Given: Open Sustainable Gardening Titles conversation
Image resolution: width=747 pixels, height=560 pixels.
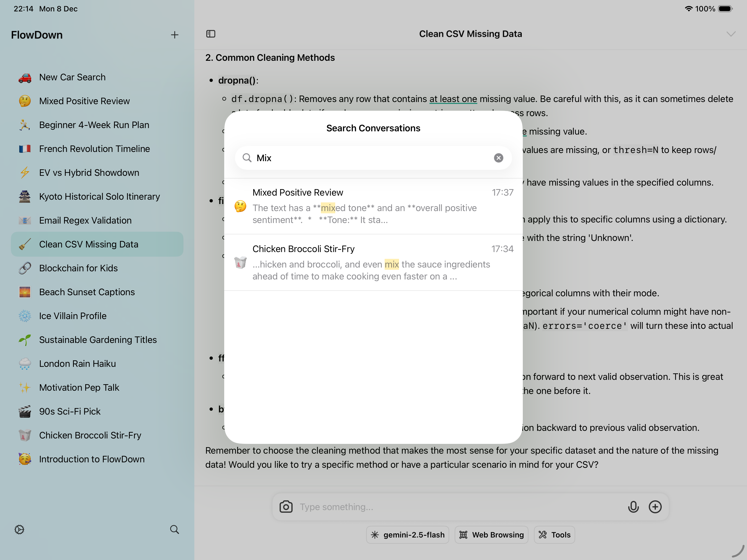Looking at the screenshot, I should click(x=97, y=340).
